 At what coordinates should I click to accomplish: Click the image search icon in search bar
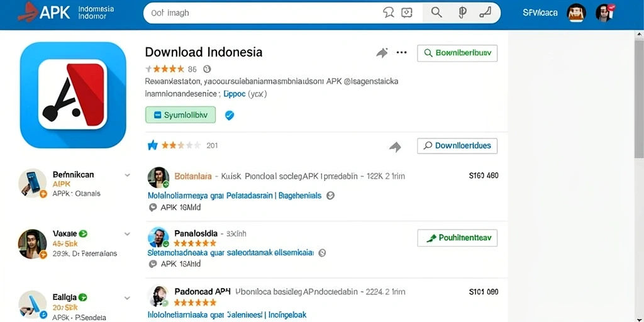pyautogui.click(x=407, y=13)
